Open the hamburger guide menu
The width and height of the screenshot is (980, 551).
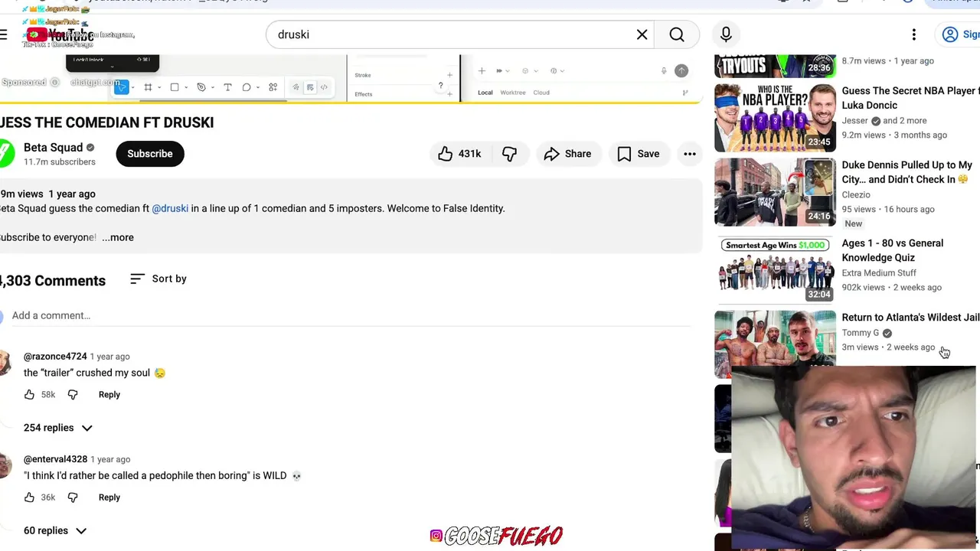coord(4,34)
